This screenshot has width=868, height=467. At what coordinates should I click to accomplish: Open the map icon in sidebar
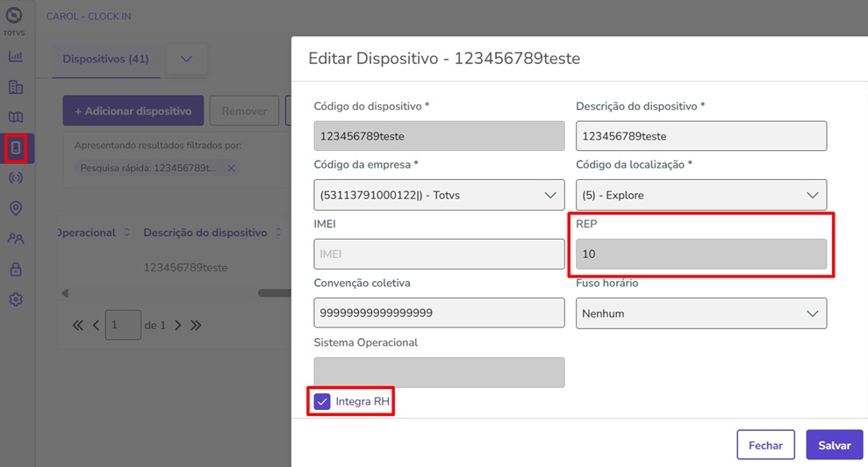pos(16,117)
